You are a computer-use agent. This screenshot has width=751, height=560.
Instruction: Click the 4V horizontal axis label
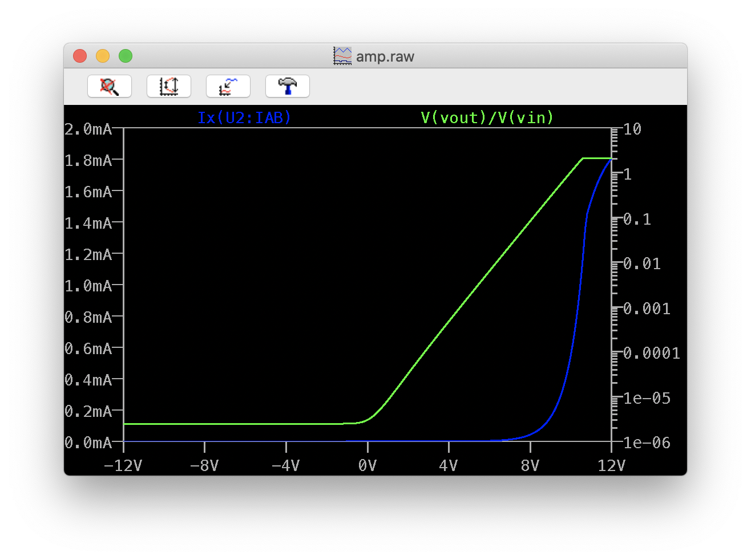point(449,466)
